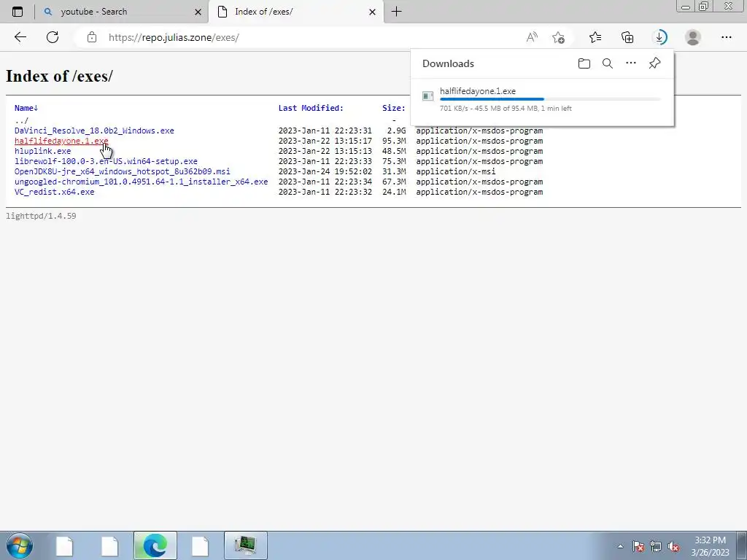Download ungoogled-chromium installer exe
This screenshot has height=560, width=747.
(x=141, y=182)
